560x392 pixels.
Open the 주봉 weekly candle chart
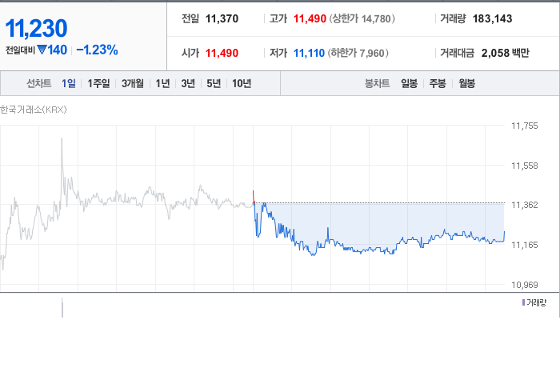coord(438,83)
